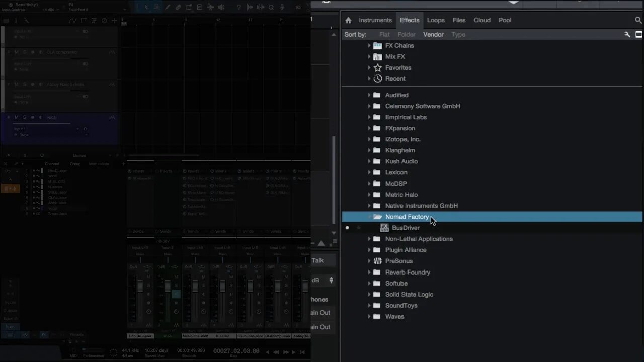Sort browser by Flat
This screenshot has height=362, width=644.
click(384, 35)
